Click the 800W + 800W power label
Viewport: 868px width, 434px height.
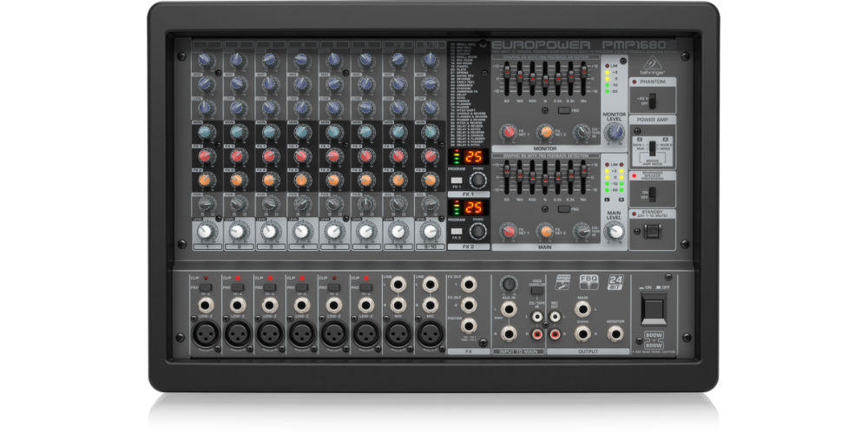click(654, 340)
